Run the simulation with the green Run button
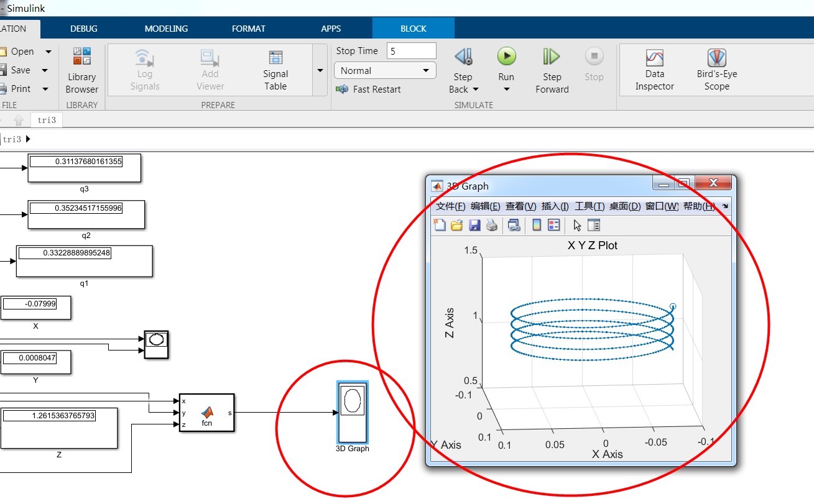Image resolution: width=814 pixels, height=504 pixels. [x=506, y=57]
